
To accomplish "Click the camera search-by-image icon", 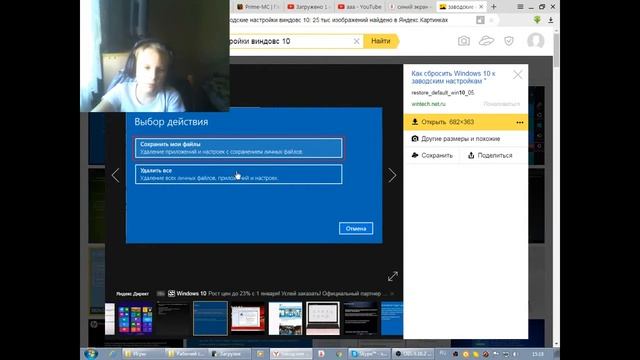I will tap(464, 41).
